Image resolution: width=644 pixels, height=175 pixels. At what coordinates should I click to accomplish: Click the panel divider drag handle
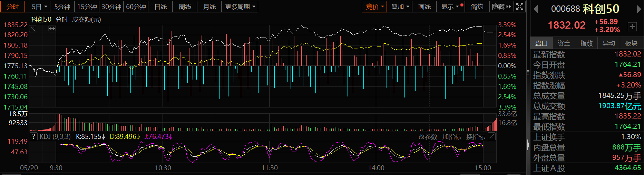coord(528,72)
